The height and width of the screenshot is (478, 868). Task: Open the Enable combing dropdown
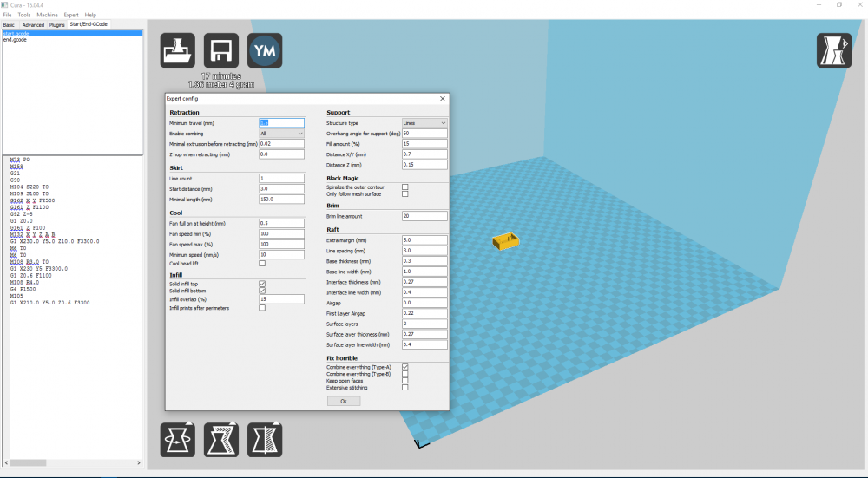pyautogui.click(x=281, y=134)
